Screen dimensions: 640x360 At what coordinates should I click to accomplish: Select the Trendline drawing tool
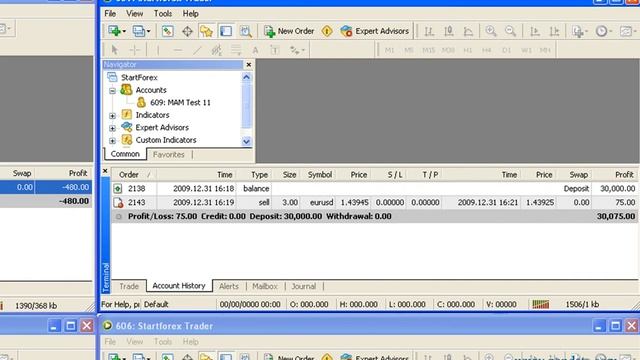(197, 50)
